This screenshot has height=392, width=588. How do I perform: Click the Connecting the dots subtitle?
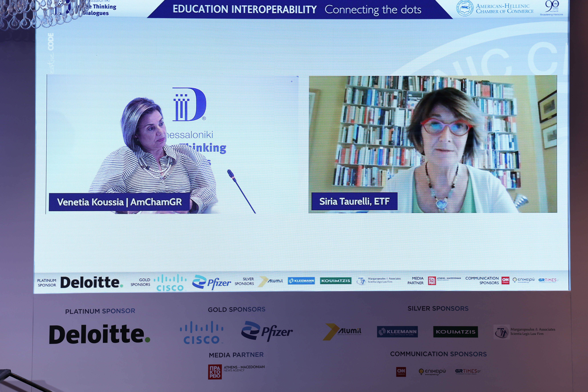pos(373,10)
